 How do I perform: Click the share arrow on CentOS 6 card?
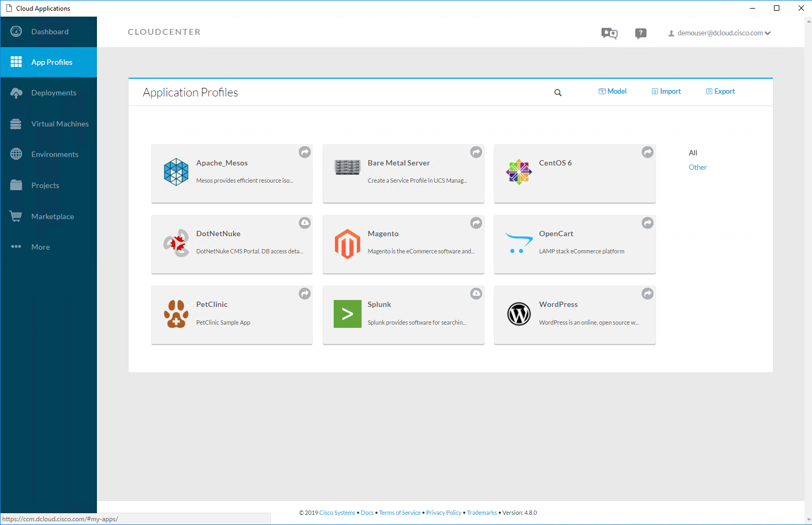(x=648, y=152)
